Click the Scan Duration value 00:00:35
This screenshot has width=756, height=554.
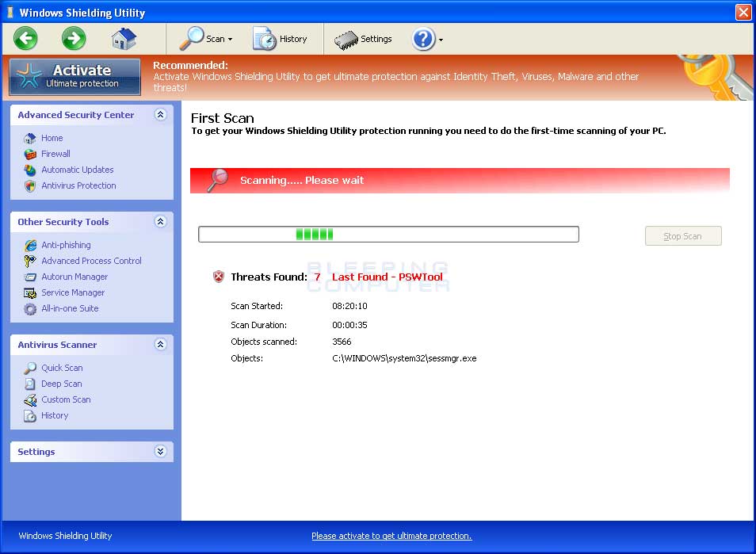[349, 326]
